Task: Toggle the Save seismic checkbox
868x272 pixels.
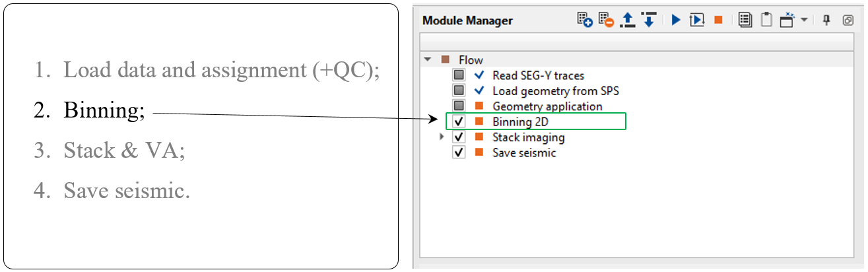Action: point(459,153)
